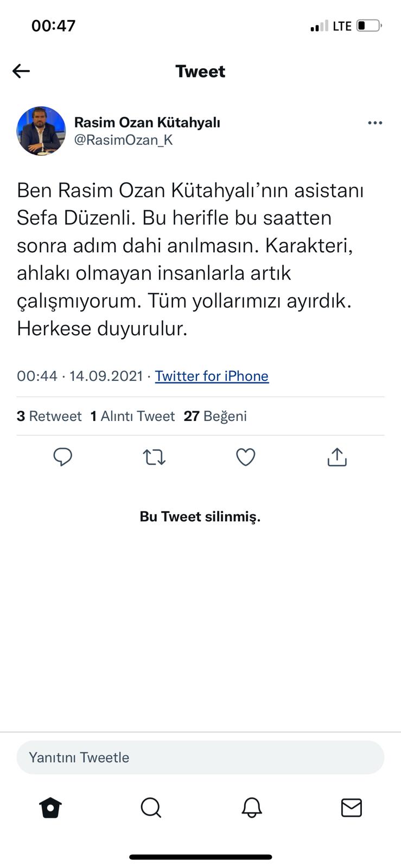
Task: View the 1 Alıntı Tweet list
Action: [x=132, y=416]
